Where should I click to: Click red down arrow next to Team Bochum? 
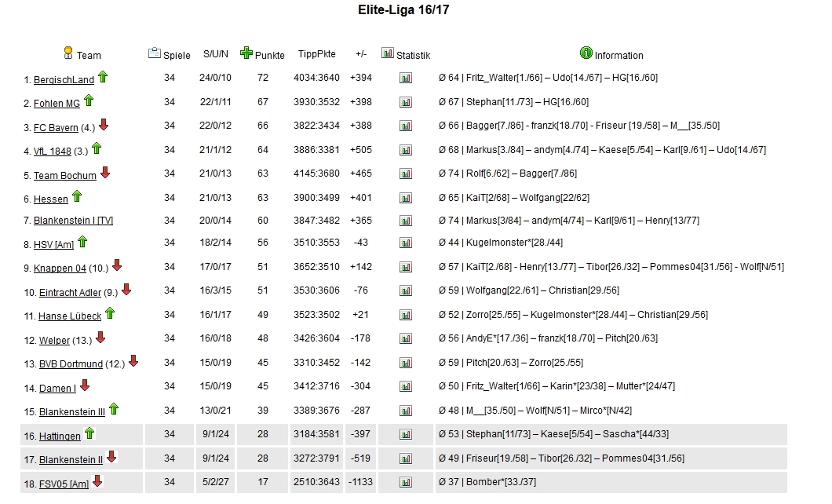pos(105,173)
